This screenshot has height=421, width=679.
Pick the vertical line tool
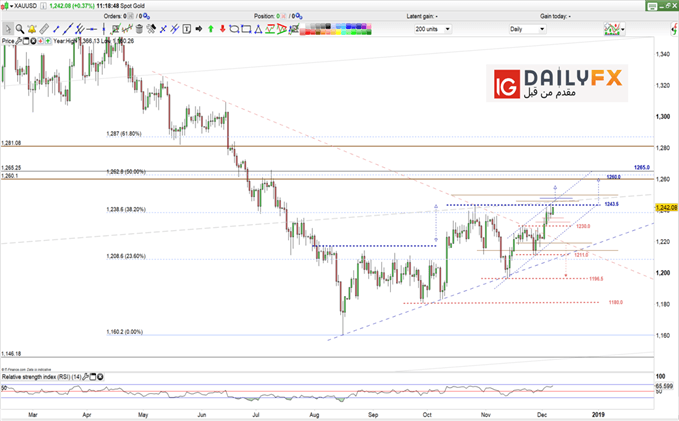103,29
